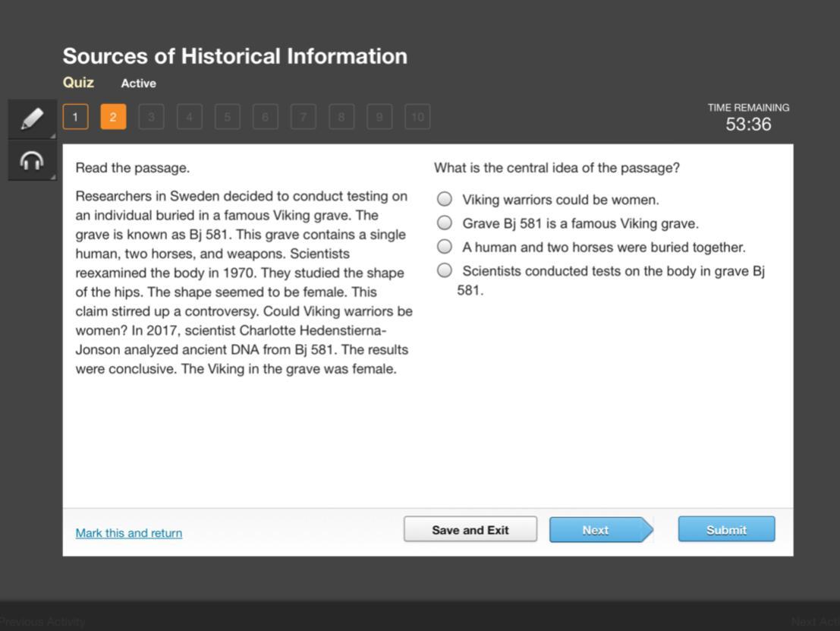The image size is (840, 631).
Task: Go to question 1
Action: [x=75, y=117]
